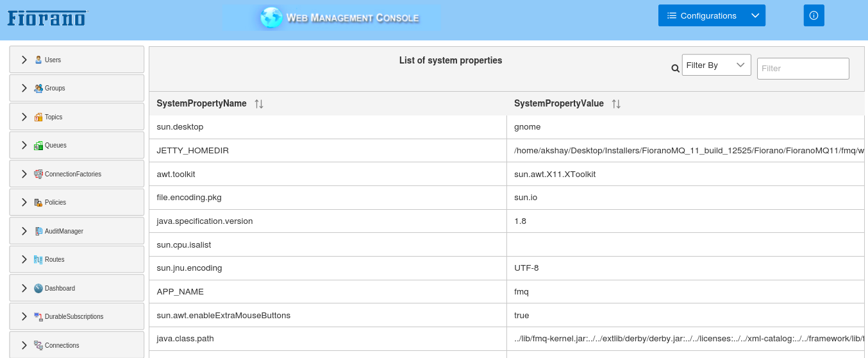Click the Routes sidebar icon
This screenshot has width=868, height=358.
[x=38, y=259]
